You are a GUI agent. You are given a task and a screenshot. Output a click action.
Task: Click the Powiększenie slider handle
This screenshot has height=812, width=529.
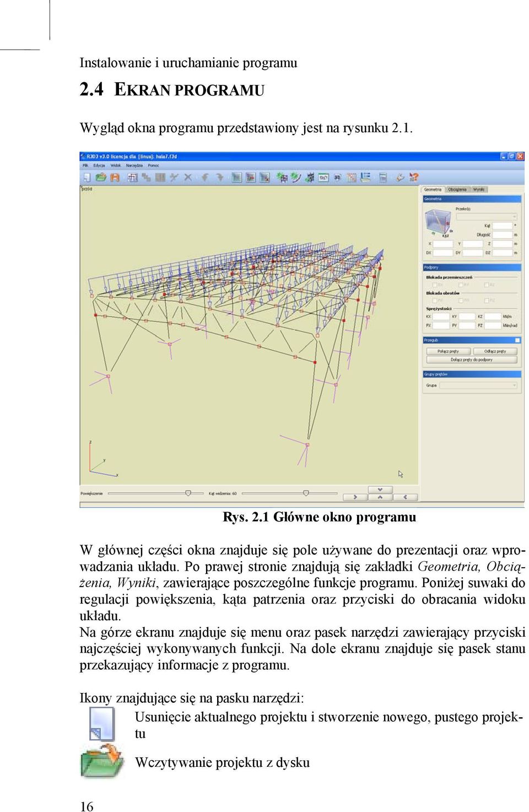(188, 493)
